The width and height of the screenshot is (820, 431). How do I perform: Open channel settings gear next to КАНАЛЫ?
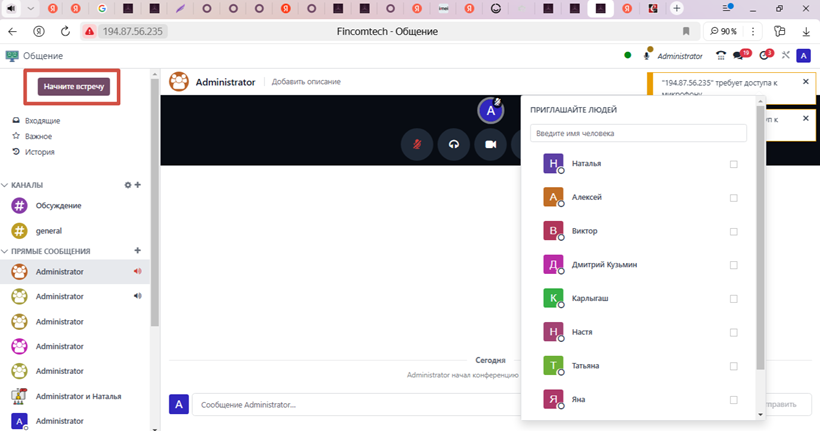[127, 185]
